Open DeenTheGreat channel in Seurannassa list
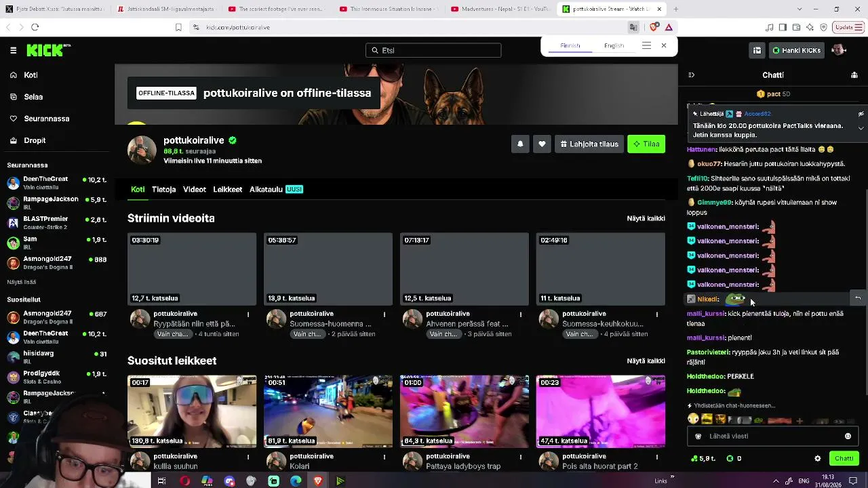The height and width of the screenshot is (488, 868). (57, 182)
